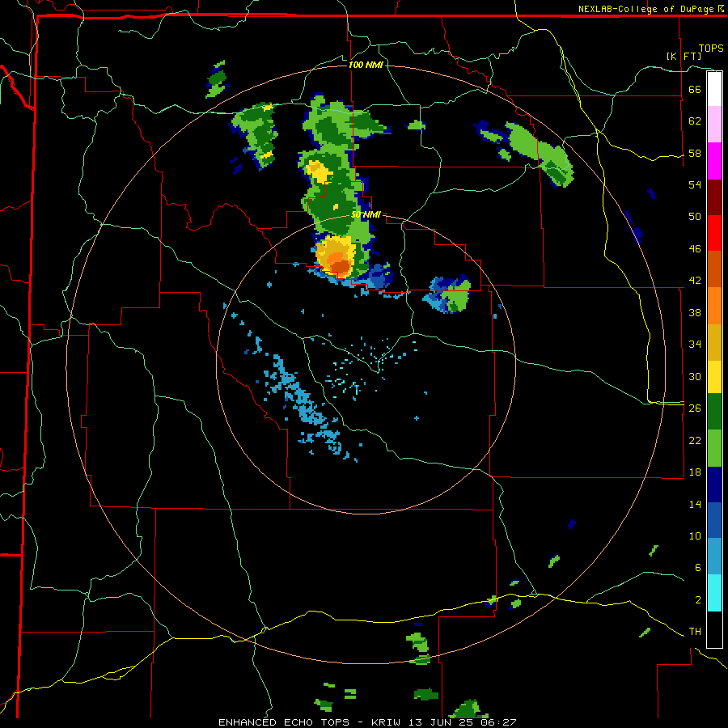The width and height of the screenshot is (728, 728).
Task: Click the 06:27 timestamp in the caption
Action: 498,722
